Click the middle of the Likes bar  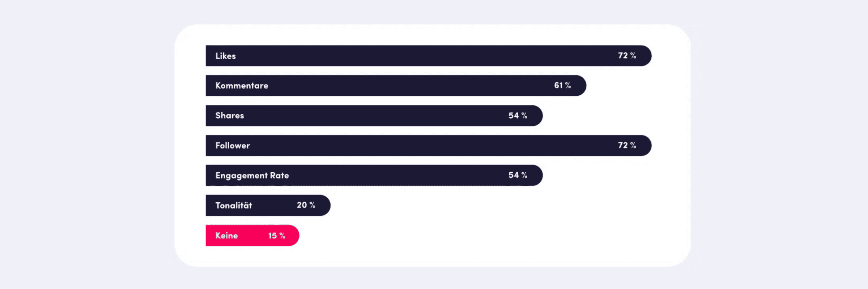point(429,56)
